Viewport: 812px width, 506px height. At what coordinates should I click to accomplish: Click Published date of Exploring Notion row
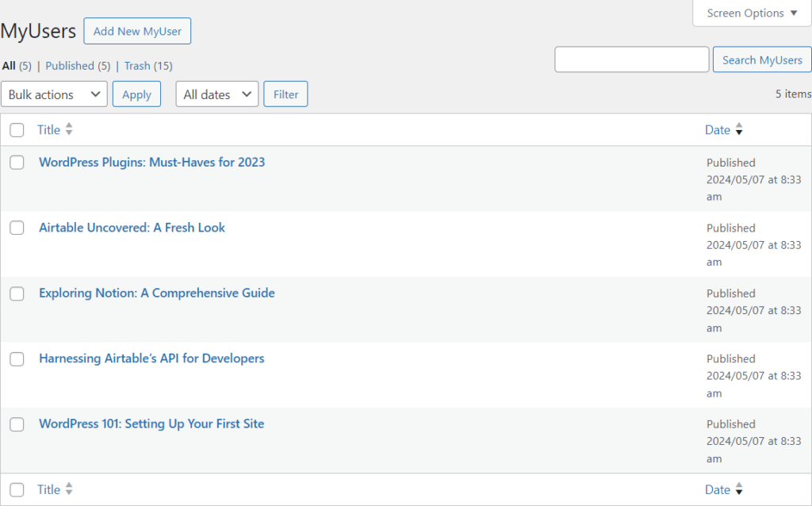(x=754, y=310)
